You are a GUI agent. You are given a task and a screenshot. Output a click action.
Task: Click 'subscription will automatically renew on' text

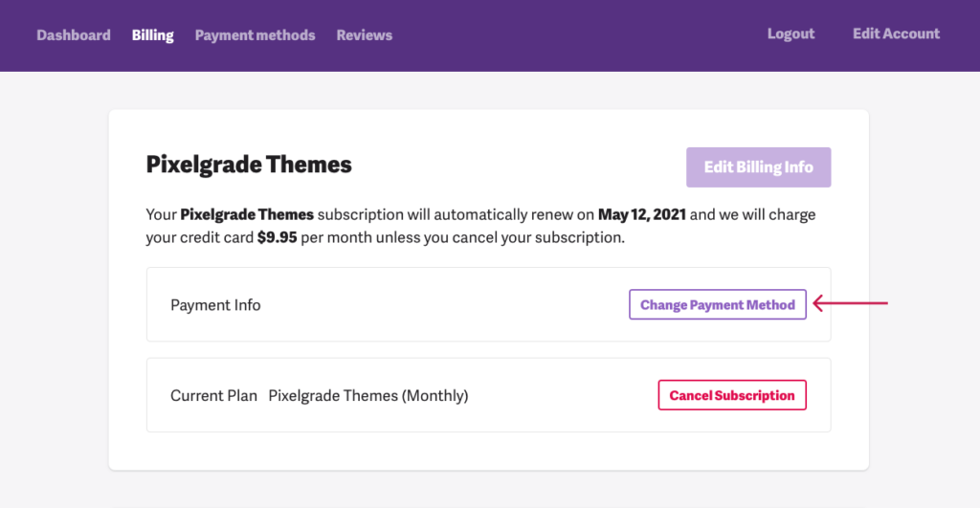coord(456,214)
